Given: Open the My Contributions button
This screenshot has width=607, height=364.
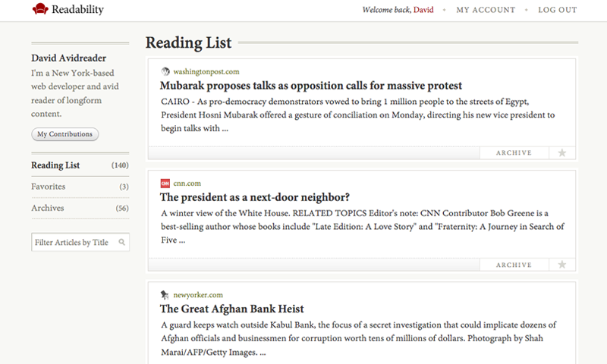Looking at the screenshot, I should 65,134.
